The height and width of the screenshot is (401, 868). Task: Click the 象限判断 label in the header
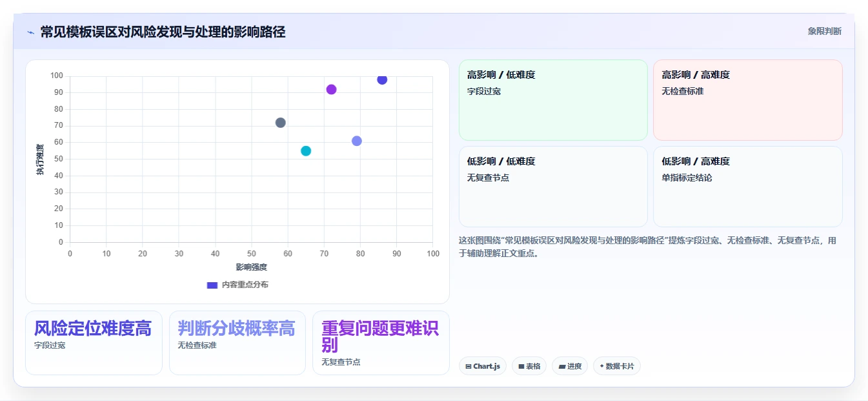pos(824,31)
